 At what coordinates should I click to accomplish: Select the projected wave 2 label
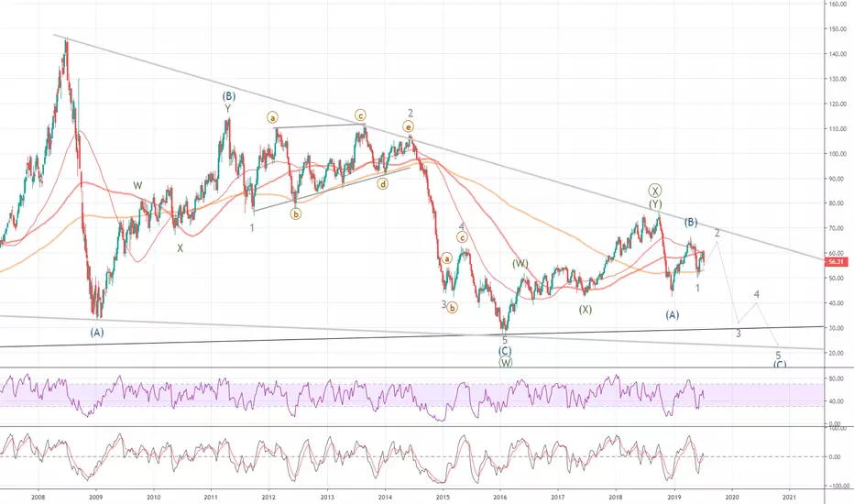[717, 233]
